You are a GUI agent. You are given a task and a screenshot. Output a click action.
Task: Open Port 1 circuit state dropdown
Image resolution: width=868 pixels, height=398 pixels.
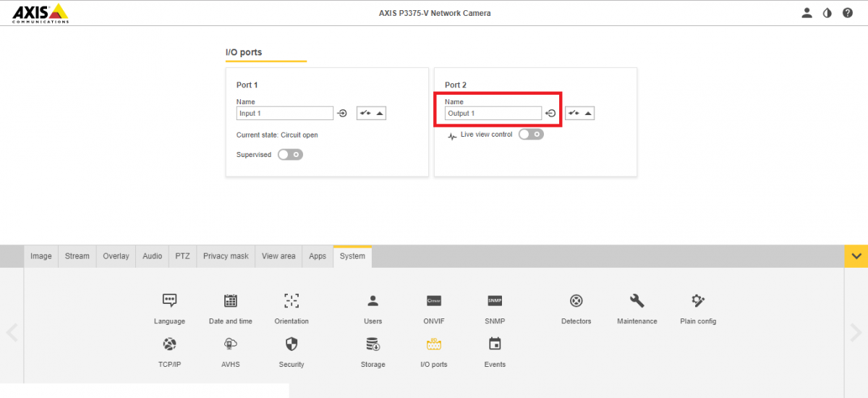click(x=372, y=113)
